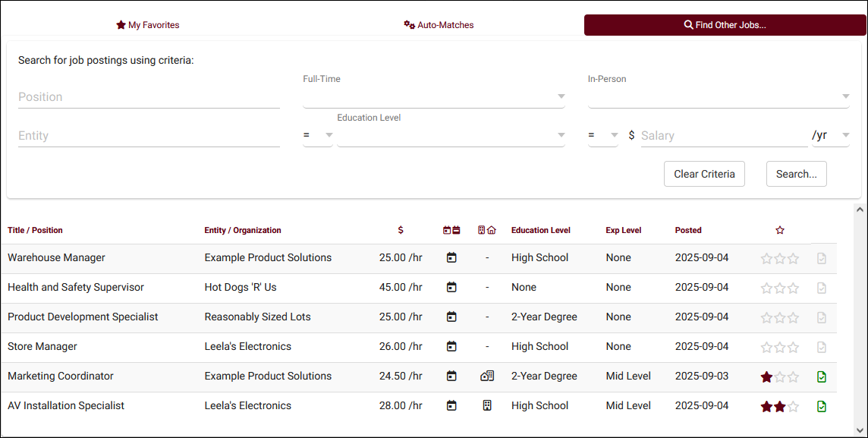The image size is (868, 438).
Task: Click the favorites star column header icon
Action: pos(780,231)
